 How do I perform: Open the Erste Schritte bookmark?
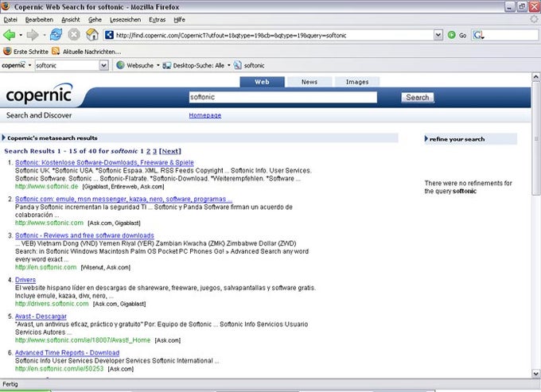point(31,52)
